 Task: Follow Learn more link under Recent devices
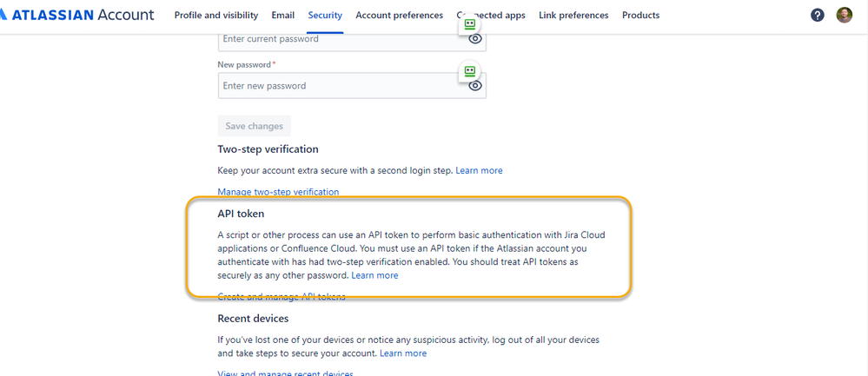403,353
